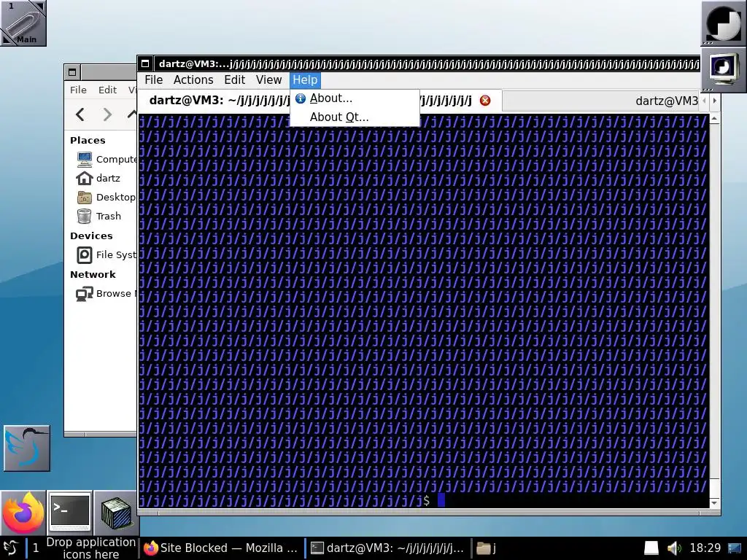Click the Computer monitor icon in sidebar
This screenshot has width=747, height=560.
point(85,159)
